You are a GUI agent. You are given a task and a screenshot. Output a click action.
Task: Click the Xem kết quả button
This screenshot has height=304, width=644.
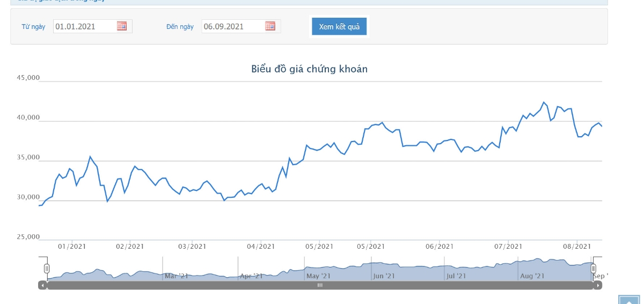pos(339,26)
